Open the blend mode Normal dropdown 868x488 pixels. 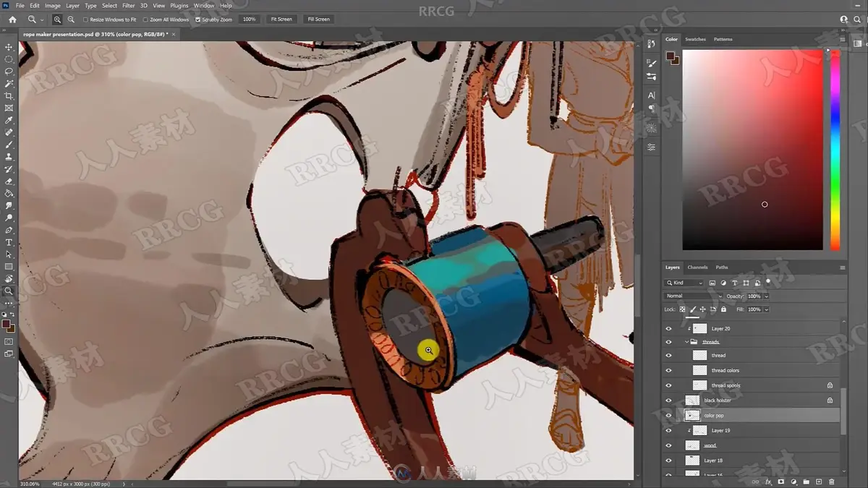pyautogui.click(x=694, y=296)
